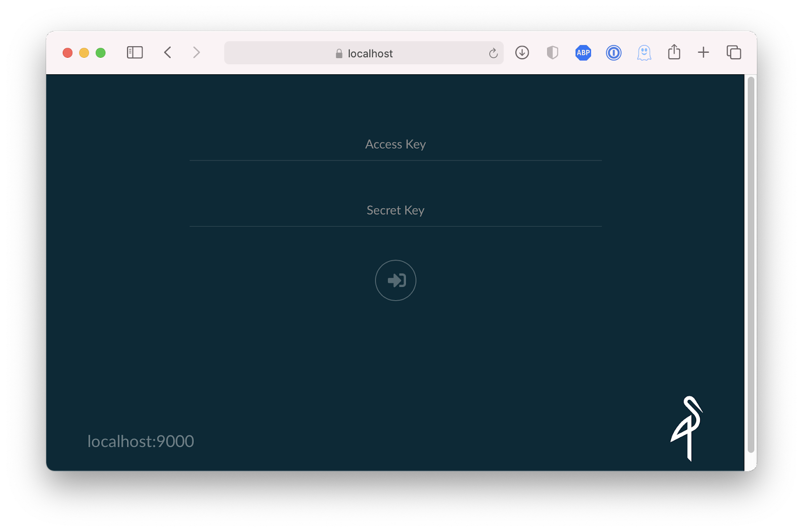Screen dimensions: 803x532
Task: Open the Share menu
Action: click(674, 52)
